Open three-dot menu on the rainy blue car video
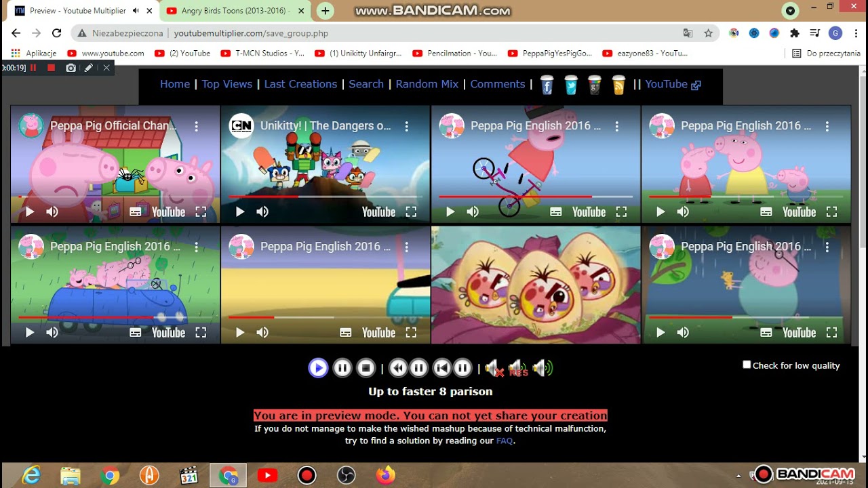 (x=196, y=247)
